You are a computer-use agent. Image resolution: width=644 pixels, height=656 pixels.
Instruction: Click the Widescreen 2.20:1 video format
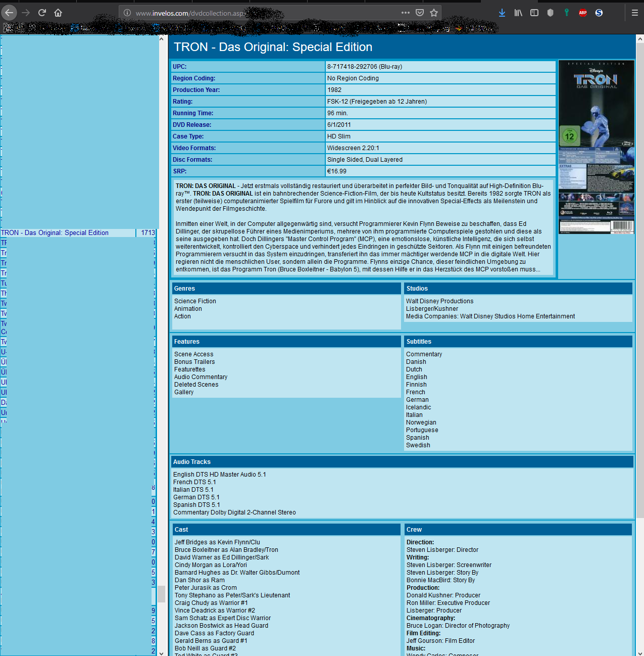click(353, 148)
